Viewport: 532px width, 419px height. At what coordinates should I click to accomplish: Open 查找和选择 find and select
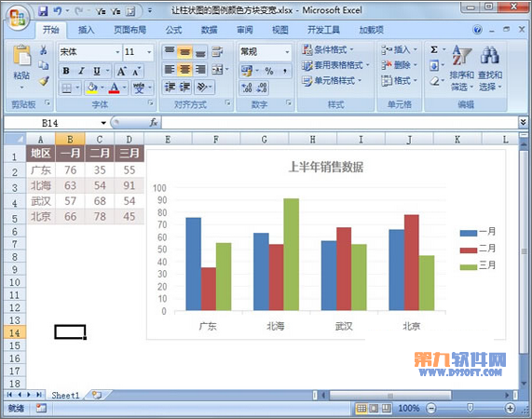click(490, 69)
